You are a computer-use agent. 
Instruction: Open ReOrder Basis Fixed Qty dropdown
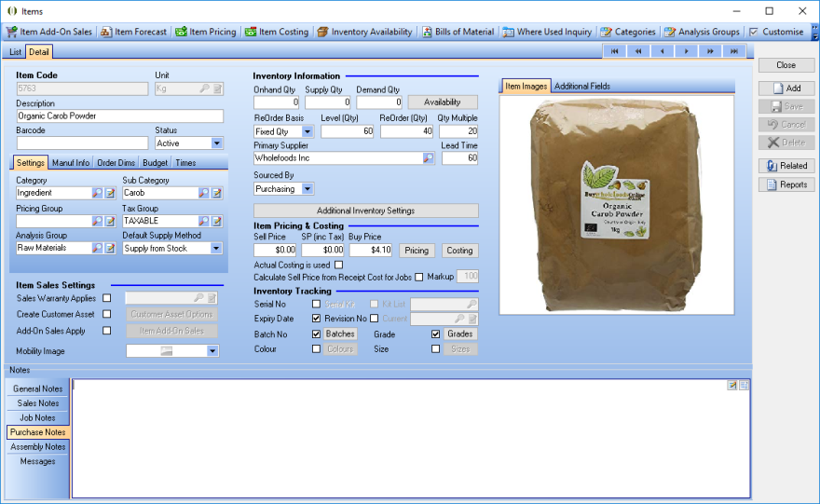307,131
